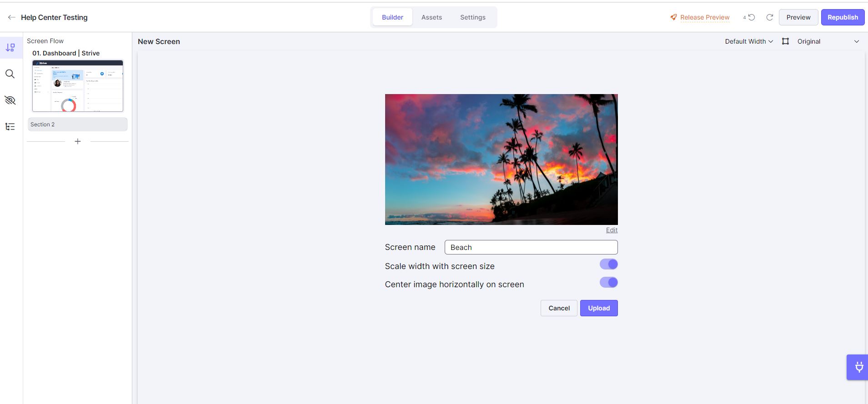Screen dimensions: 868x404
Task: Click the Cancel button
Action: (559, 308)
